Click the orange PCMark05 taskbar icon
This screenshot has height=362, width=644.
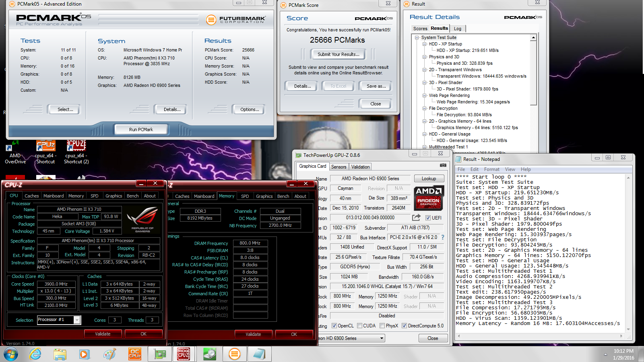[x=234, y=354]
